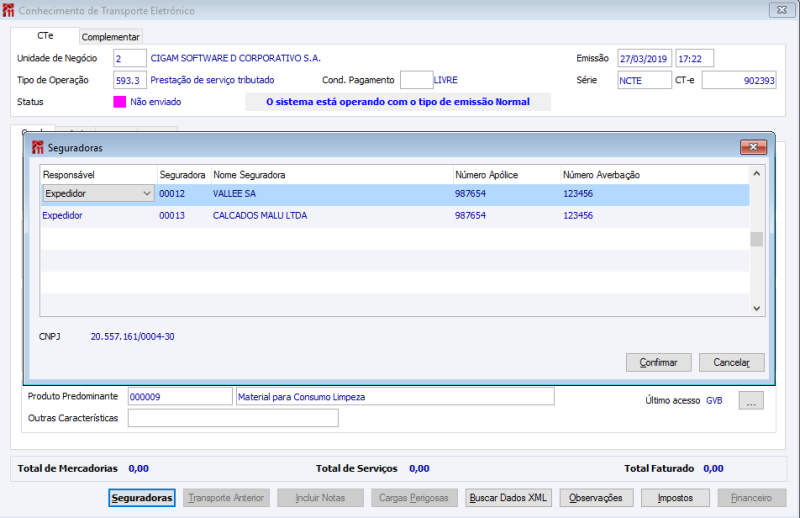
Task: Click the Incluir Notas button
Action: (320, 498)
